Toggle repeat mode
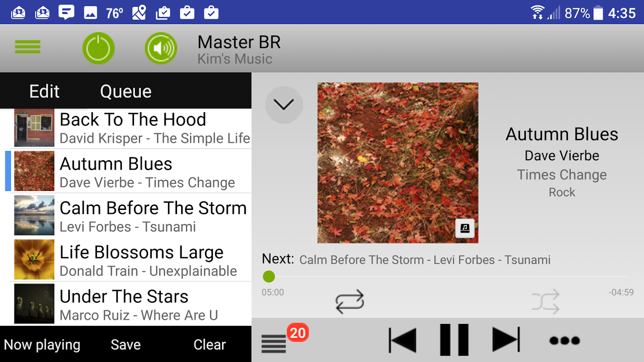The image size is (644, 362). pos(350,302)
